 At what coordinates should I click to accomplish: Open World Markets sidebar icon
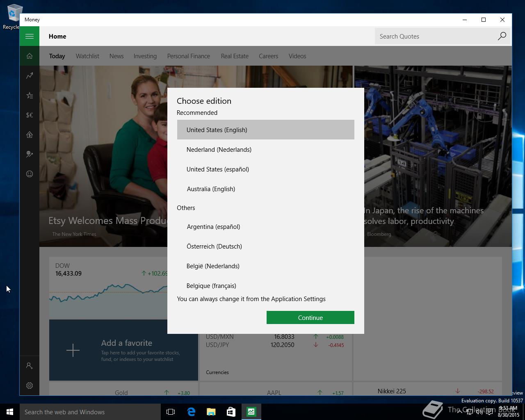pos(30,154)
